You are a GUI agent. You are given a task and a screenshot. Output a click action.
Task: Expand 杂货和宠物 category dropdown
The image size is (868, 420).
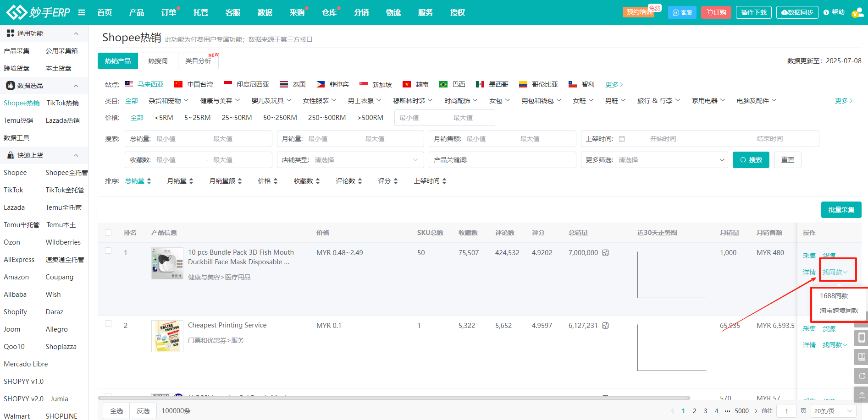click(x=169, y=101)
